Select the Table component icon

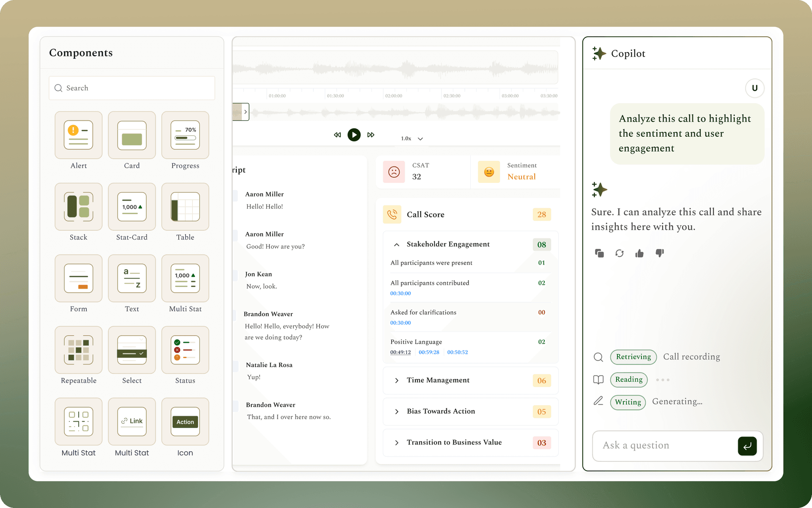pos(185,207)
